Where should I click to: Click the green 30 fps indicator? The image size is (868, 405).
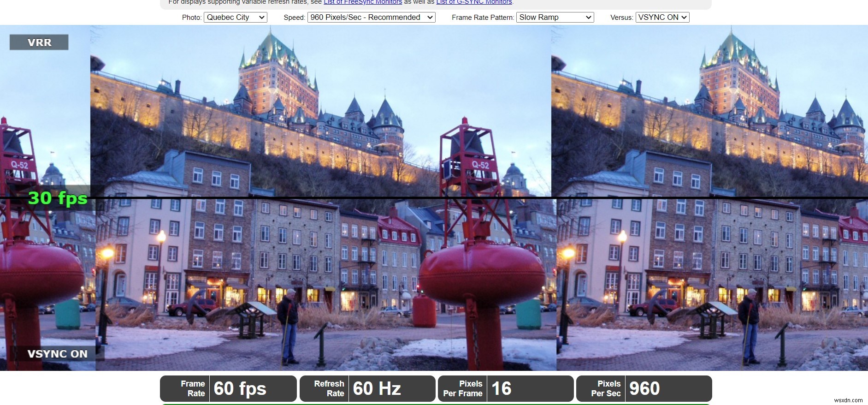[x=58, y=198]
